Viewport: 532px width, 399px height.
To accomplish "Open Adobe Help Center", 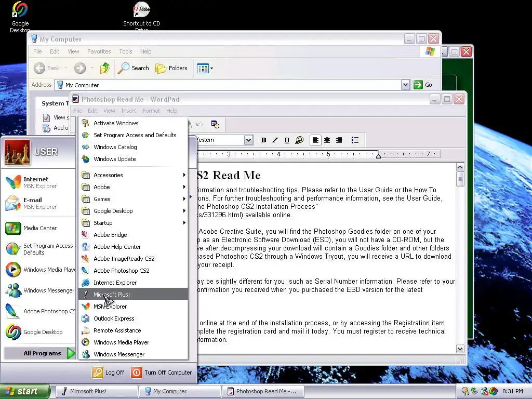I will coord(134,247).
